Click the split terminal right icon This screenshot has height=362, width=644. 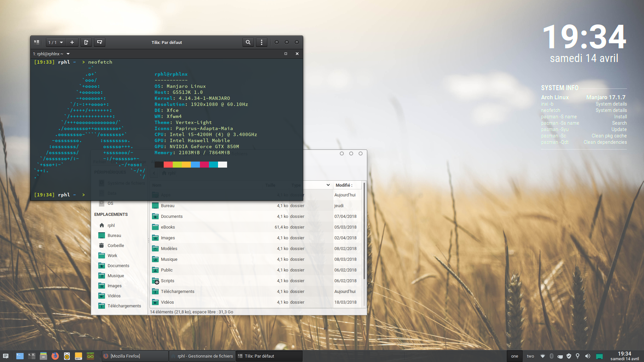pos(86,42)
